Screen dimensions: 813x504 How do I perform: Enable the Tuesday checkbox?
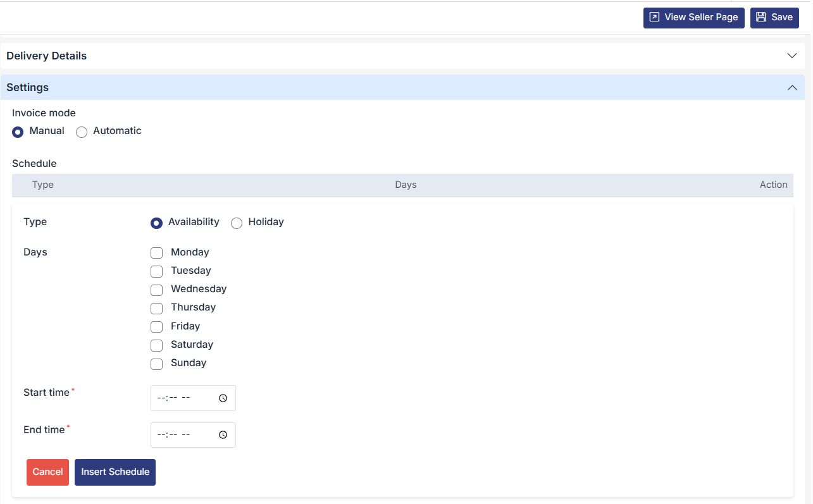157,271
